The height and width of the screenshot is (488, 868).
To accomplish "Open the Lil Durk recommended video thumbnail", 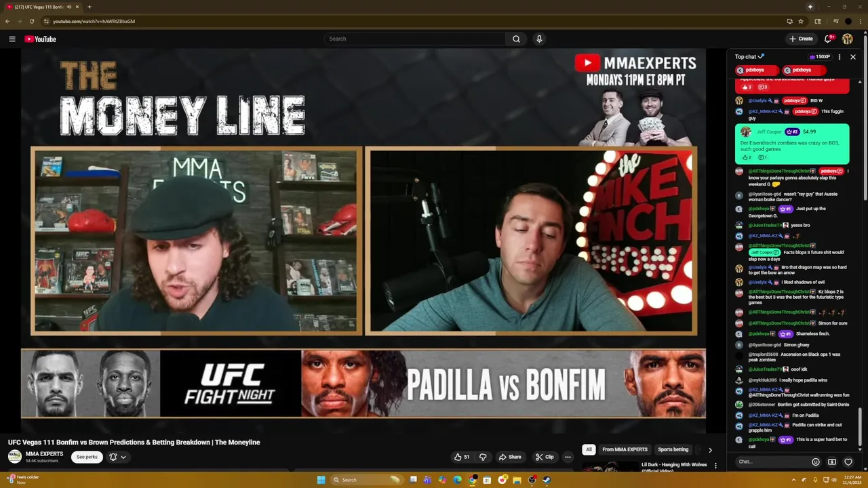I will 610,468.
